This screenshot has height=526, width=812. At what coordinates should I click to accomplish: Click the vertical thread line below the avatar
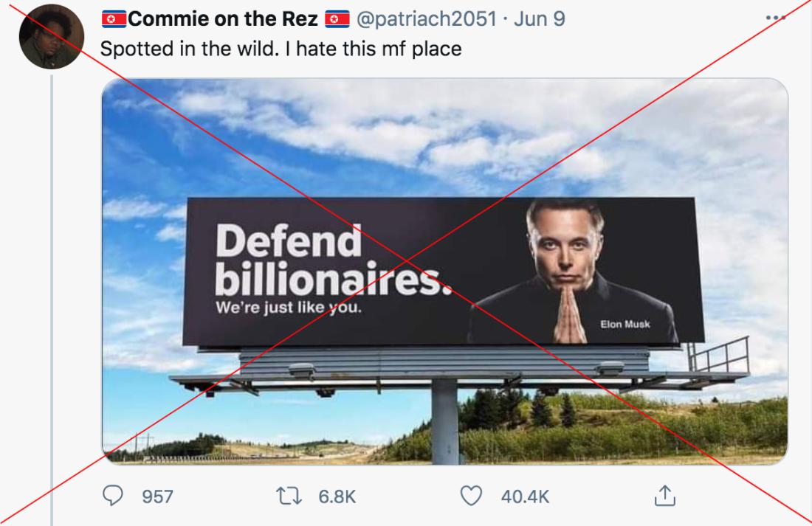tap(52, 300)
